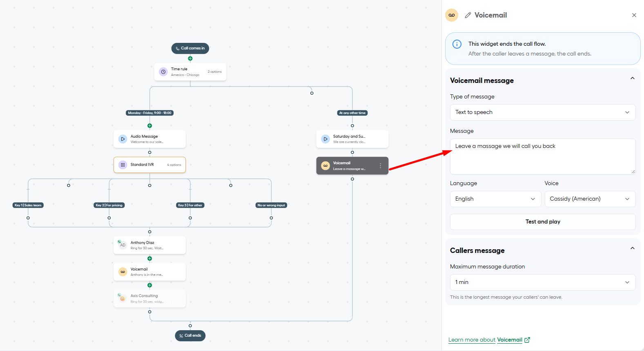Select the Call ends node
The height and width of the screenshot is (351, 644).
pyautogui.click(x=190, y=335)
